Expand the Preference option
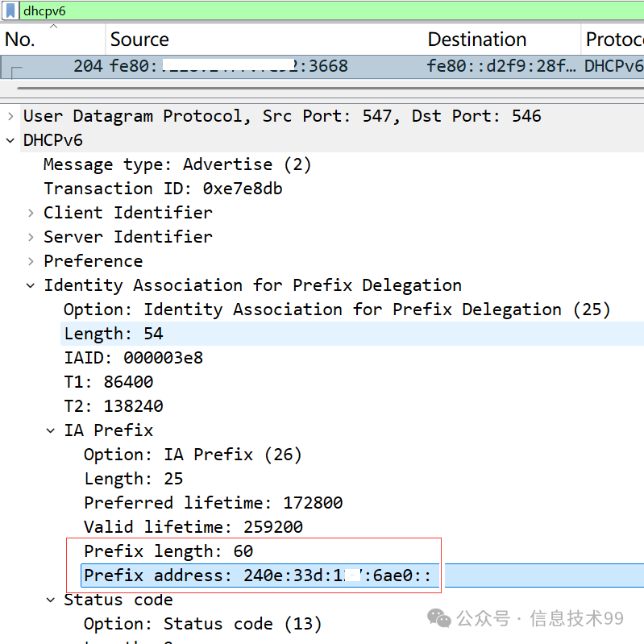The width and height of the screenshot is (644, 644). tap(31, 261)
